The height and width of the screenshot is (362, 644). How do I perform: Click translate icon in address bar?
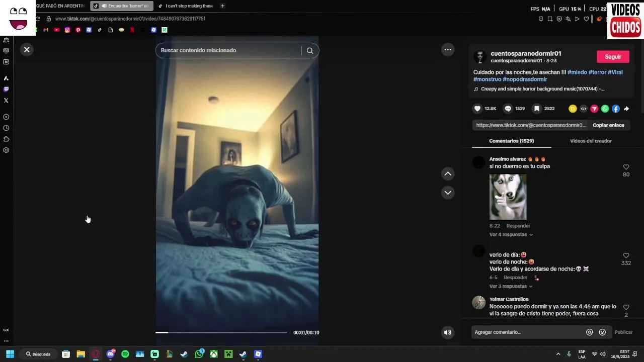pos(568,19)
